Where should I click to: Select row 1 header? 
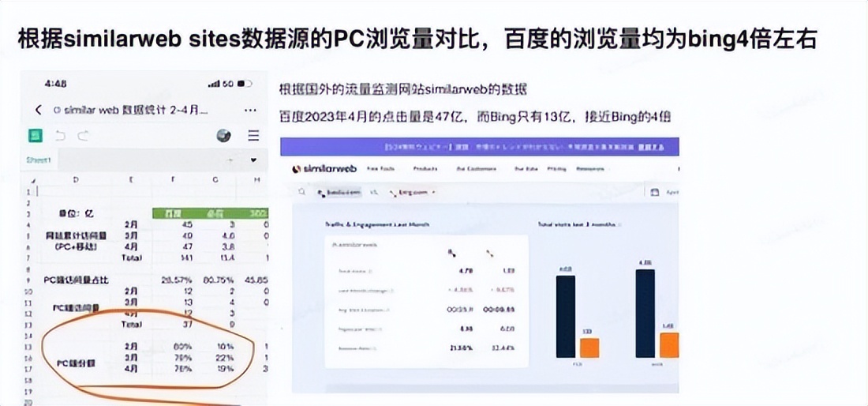click(x=28, y=192)
